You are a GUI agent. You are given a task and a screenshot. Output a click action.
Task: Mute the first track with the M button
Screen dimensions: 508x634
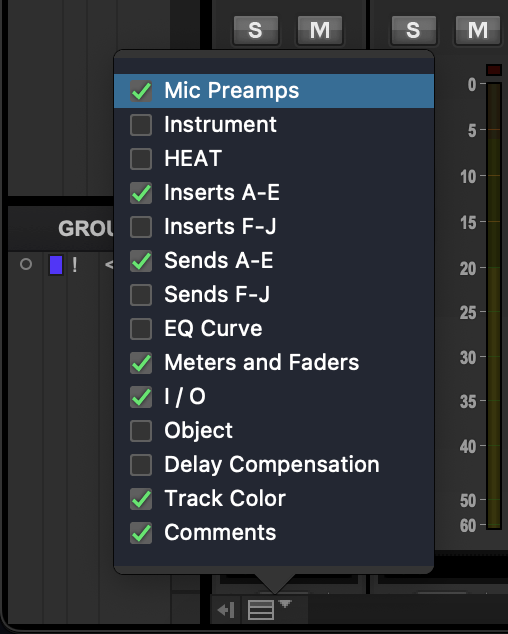[x=320, y=30]
